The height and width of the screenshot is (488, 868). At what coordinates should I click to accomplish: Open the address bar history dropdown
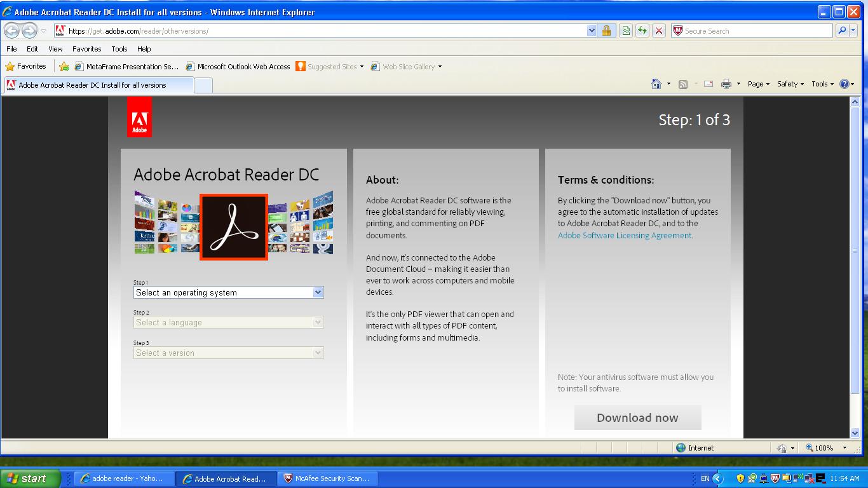coord(592,30)
